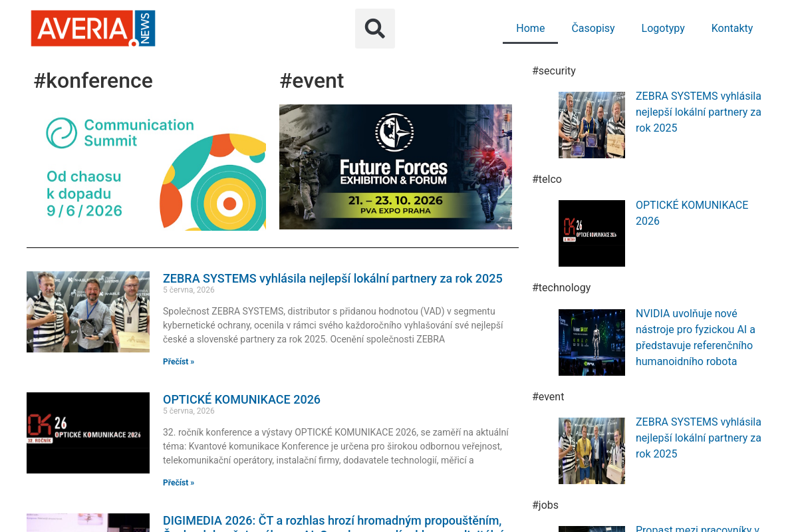The width and height of the screenshot is (798, 532).
Task: Click the #konference section heading
Action: [93, 80]
